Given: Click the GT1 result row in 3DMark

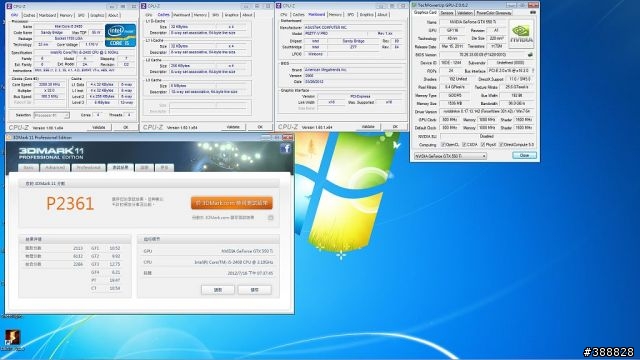Looking at the screenshot, I should coord(105,248).
